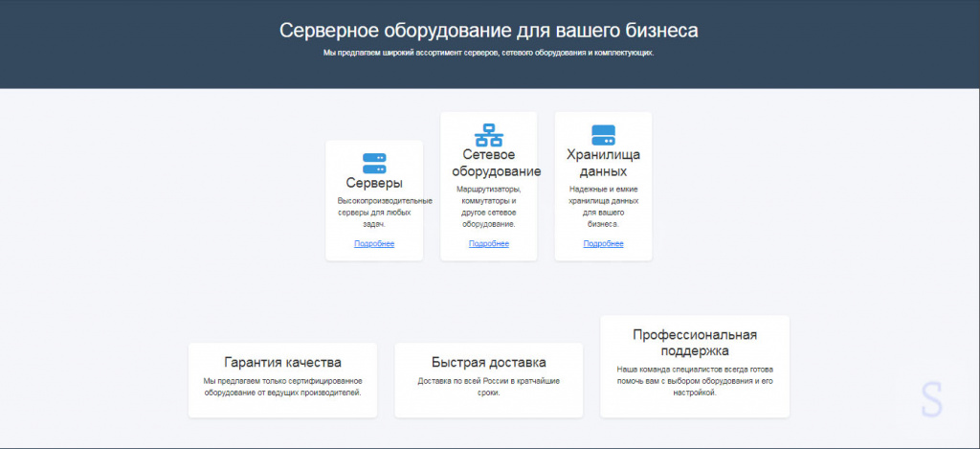Viewport: 980px width, 449px height.
Task: Click the Гарантия качества heading
Action: pos(282,363)
